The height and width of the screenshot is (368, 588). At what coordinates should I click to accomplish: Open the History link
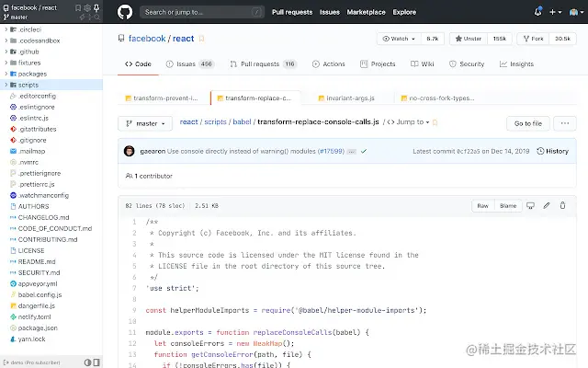553,151
